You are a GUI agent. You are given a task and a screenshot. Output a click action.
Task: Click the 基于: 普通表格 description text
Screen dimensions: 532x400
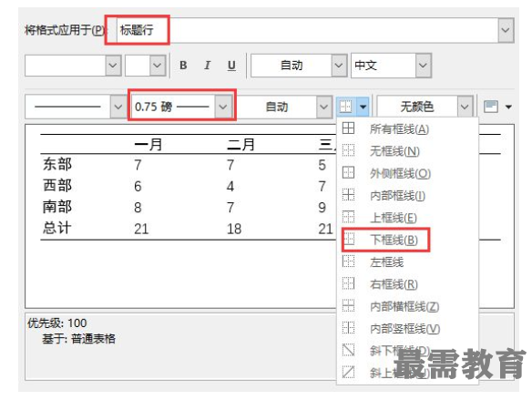(78, 339)
